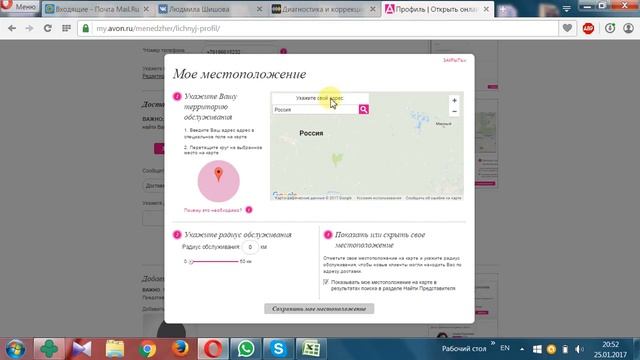640x360 pixels.
Task: Save location with Сохранить мое местоположение button
Action: click(319, 309)
